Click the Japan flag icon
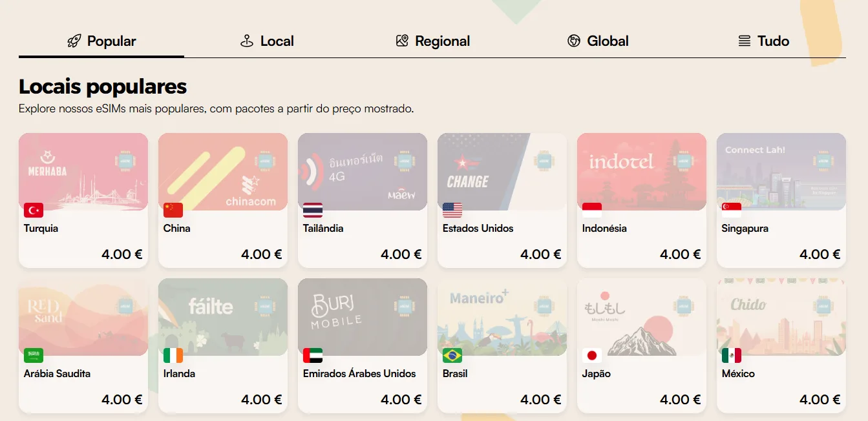The image size is (868, 421). (x=592, y=356)
